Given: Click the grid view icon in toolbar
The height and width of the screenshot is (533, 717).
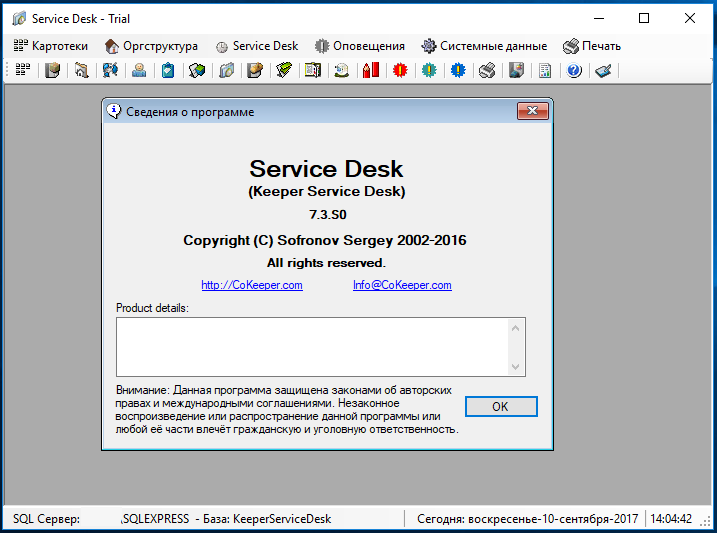Looking at the screenshot, I should tap(23, 70).
